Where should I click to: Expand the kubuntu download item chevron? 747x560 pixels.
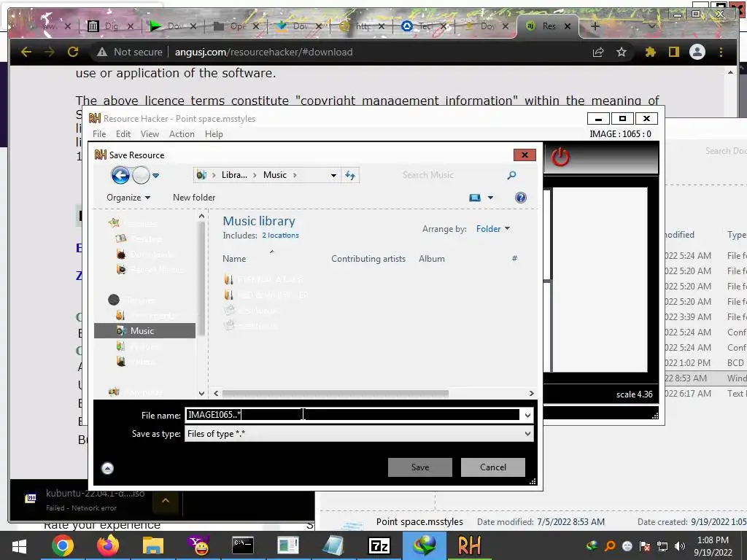tap(166, 500)
